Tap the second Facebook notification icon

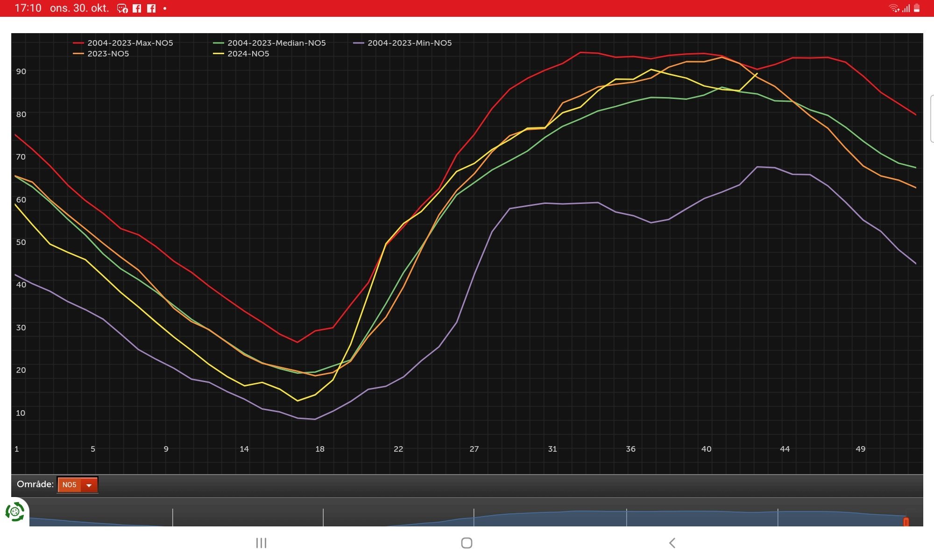pos(151,8)
